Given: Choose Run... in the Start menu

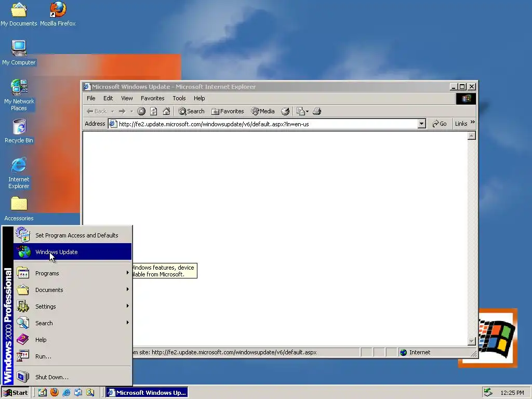Looking at the screenshot, I should pyautogui.click(x=72, y=356).
